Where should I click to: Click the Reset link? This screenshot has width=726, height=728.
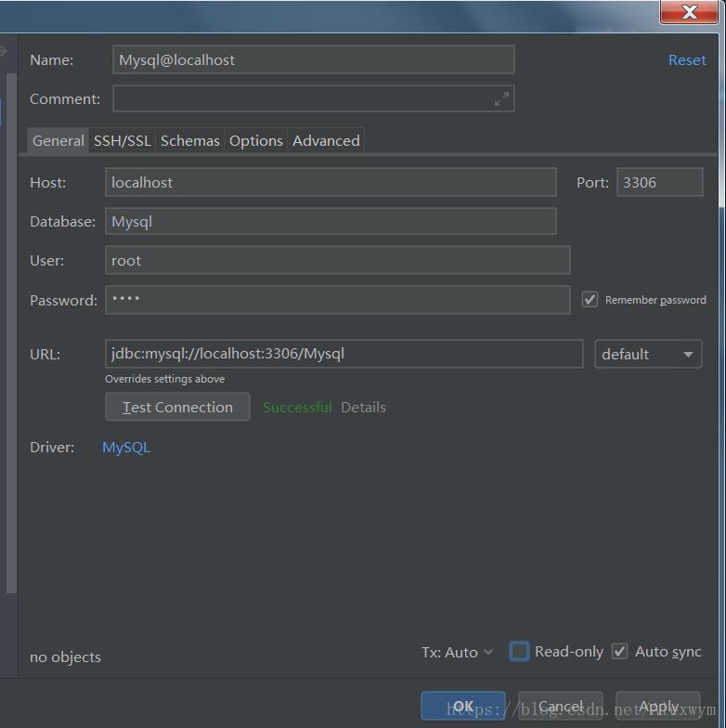pos(687,59)
